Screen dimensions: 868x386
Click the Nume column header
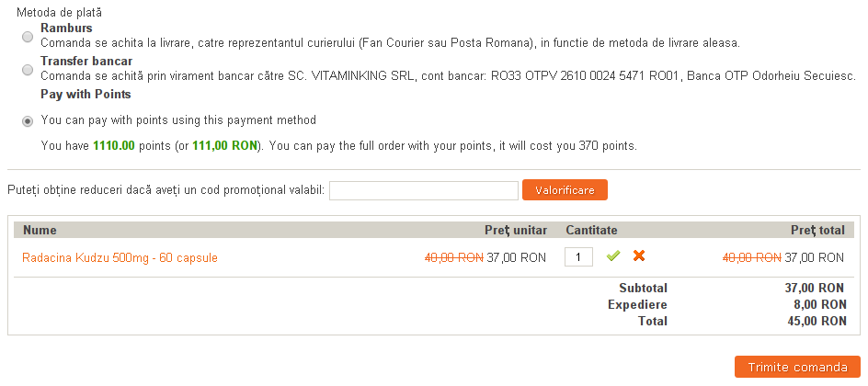pyautogui.click(x=40, y=230)
